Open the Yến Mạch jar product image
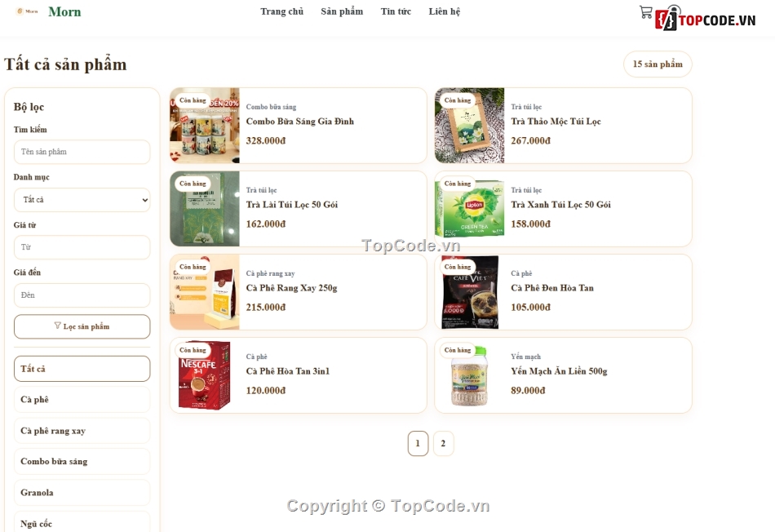 pos(470,375)
